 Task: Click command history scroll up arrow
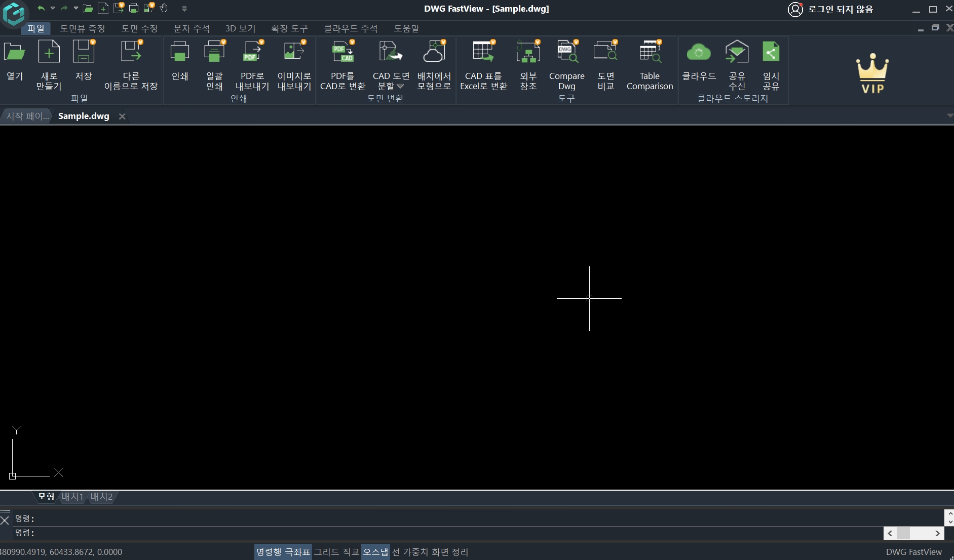point(950,514)
